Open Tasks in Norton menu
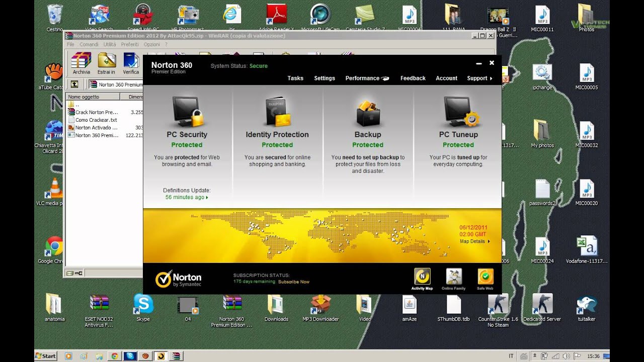Image resolution: width=644 pixels, height=362 pixels. [295, 78]
